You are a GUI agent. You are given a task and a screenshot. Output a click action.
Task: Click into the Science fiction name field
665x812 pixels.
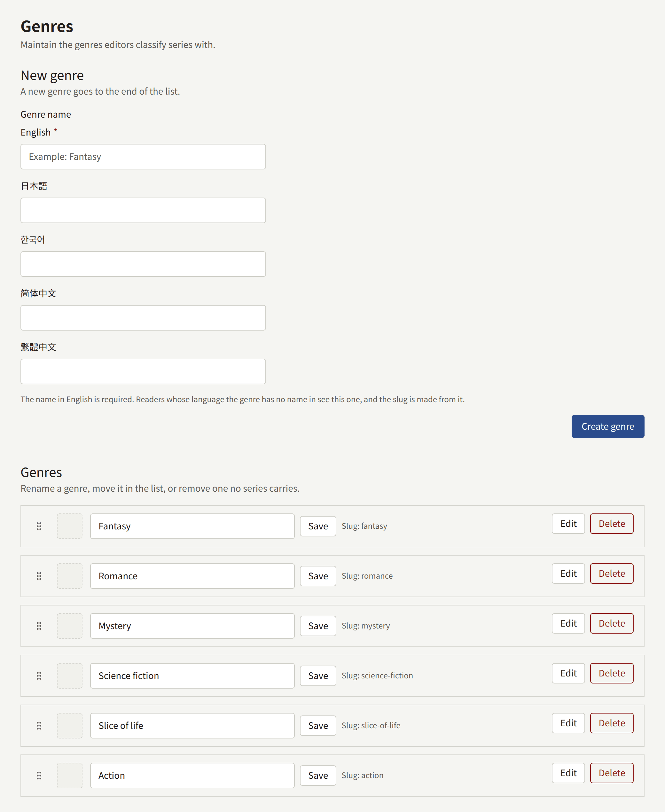192,675
